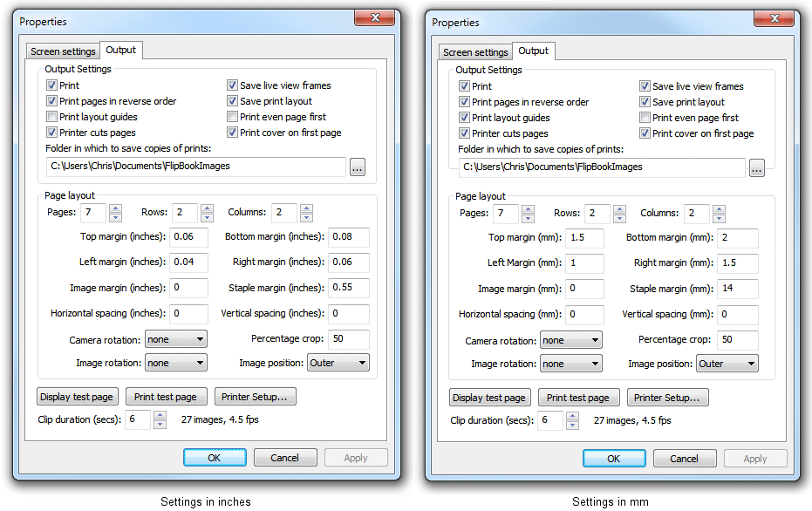Open Camera rotation dropdown in mm dialog

(571, 341)
